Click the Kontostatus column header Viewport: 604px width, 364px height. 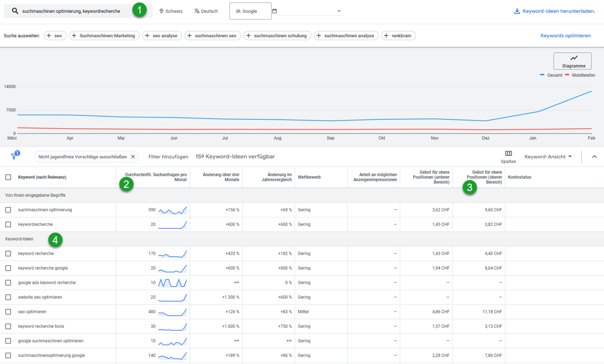(x=519, y=177)
